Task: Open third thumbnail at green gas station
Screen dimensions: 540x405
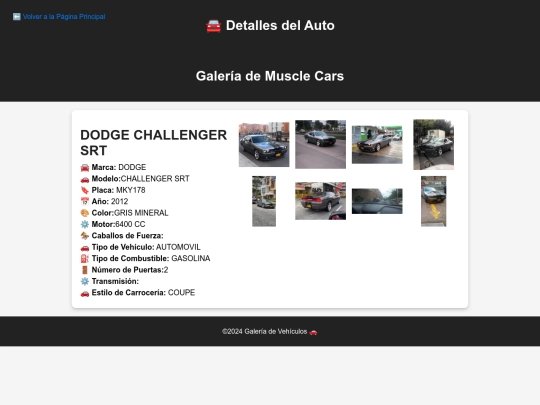Action: pyautogui.click(x=377, y=145)
